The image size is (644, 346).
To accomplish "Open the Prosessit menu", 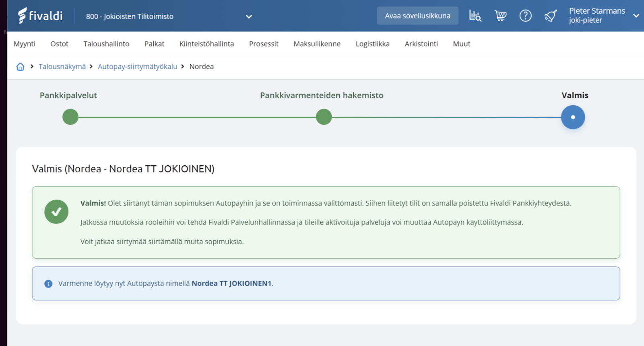I will (x=264, y=44).
